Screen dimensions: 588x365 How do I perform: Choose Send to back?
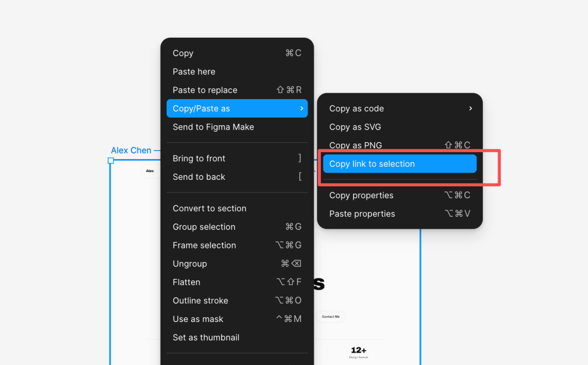237,177
